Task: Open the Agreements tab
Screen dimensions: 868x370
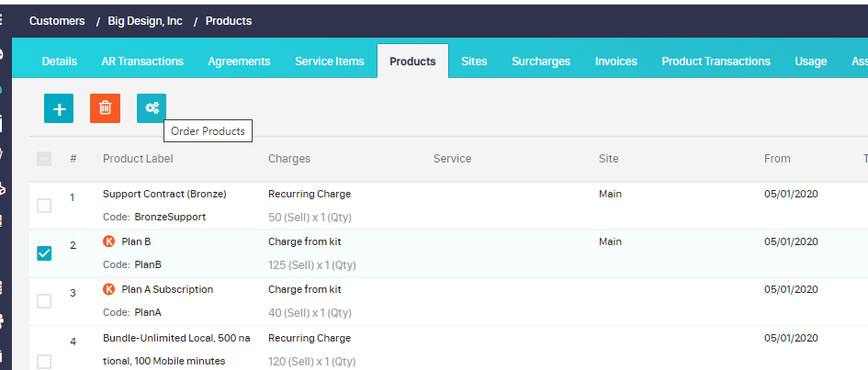Action: [x=239, y=62]
